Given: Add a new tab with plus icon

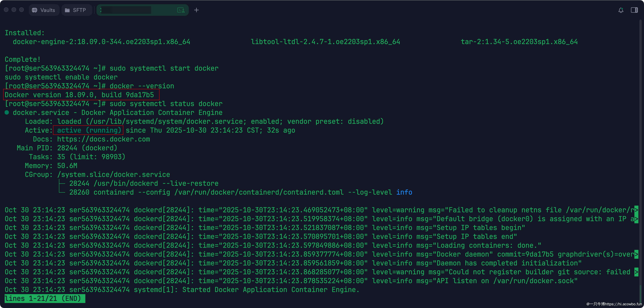Looking at the screenshot, I should (196, 10).
